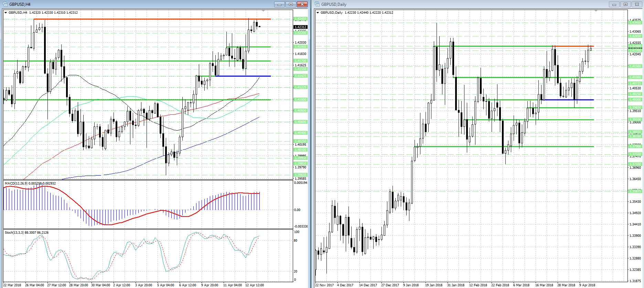Viewport: 644px width, 288px height.
Task: Click the 1.39100 label in Daily price scale
Action: 635,120
